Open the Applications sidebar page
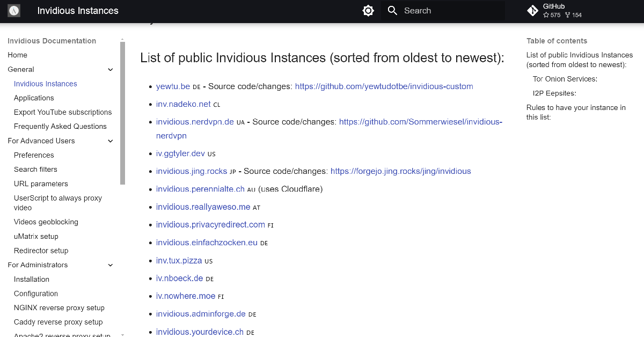The image size is (644, 337). tap(34, 98)
